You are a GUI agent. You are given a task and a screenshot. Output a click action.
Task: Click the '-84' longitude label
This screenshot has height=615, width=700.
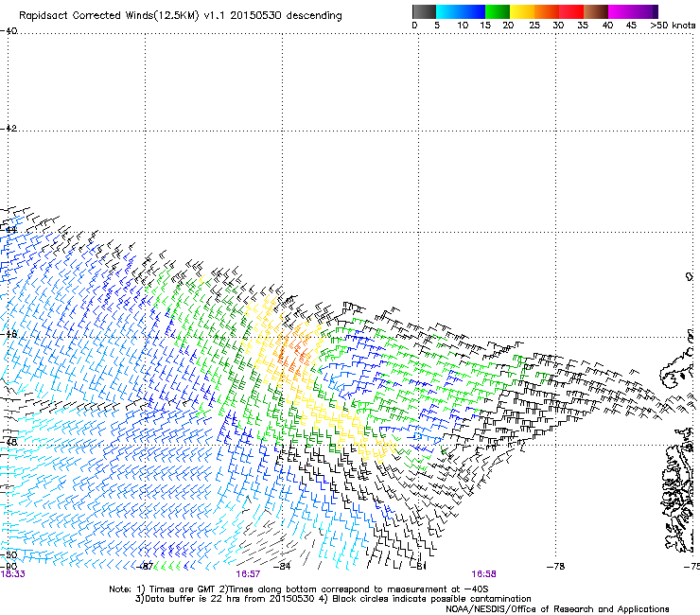click(x=282, y=567)
